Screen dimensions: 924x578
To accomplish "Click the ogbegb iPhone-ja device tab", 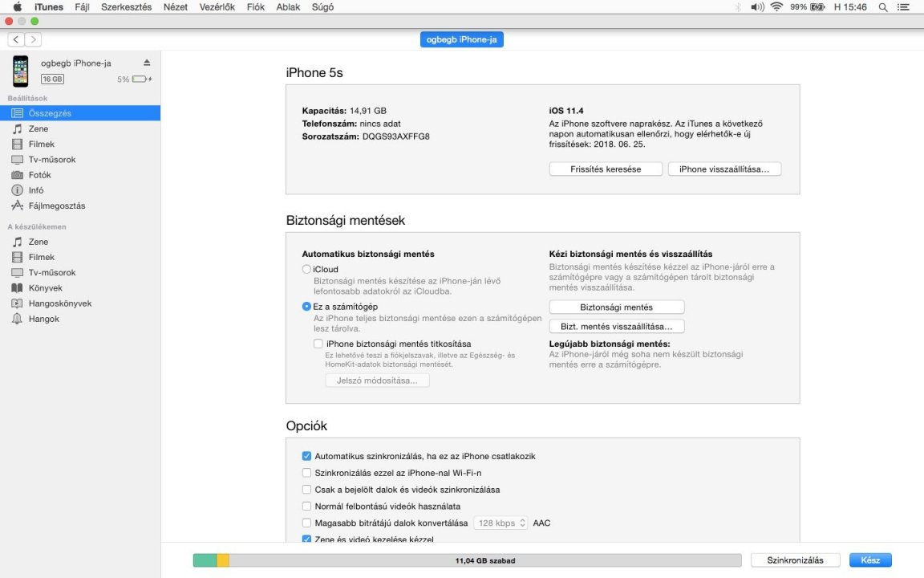I will (461, 39).
